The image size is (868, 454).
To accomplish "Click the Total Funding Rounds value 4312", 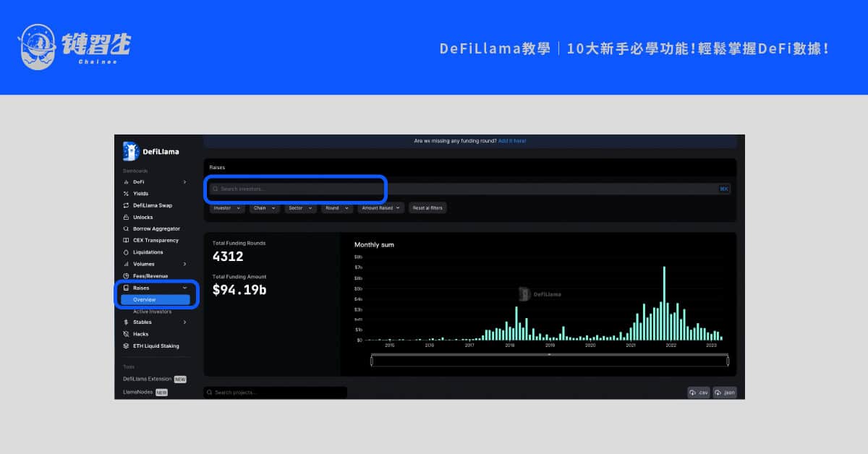I will tap(228, 257).
